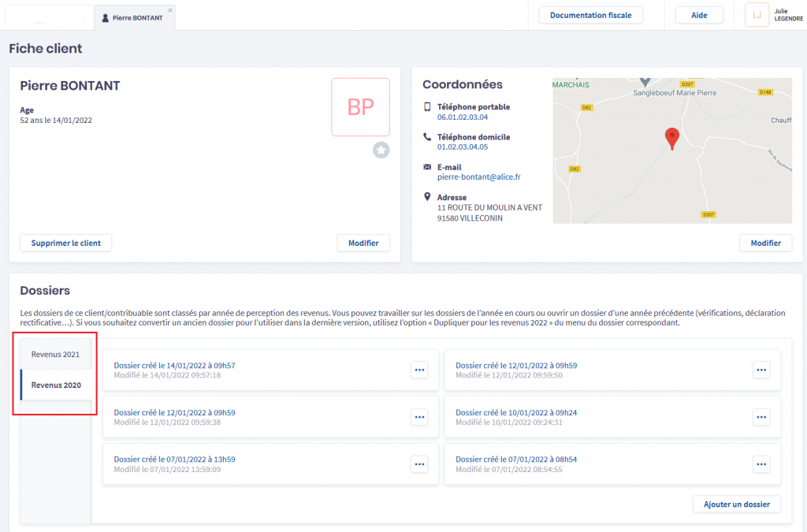Add a new dossier with Ajouter un dossier
Image resolution: width=807 pixels, height=532 pixels.
[737, 504]
